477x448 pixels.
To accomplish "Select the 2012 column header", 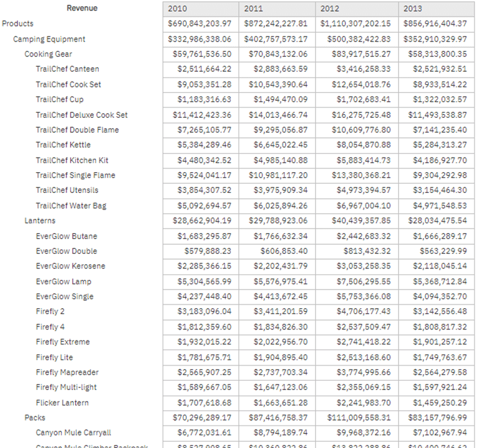I will click(x=357, y=8).
